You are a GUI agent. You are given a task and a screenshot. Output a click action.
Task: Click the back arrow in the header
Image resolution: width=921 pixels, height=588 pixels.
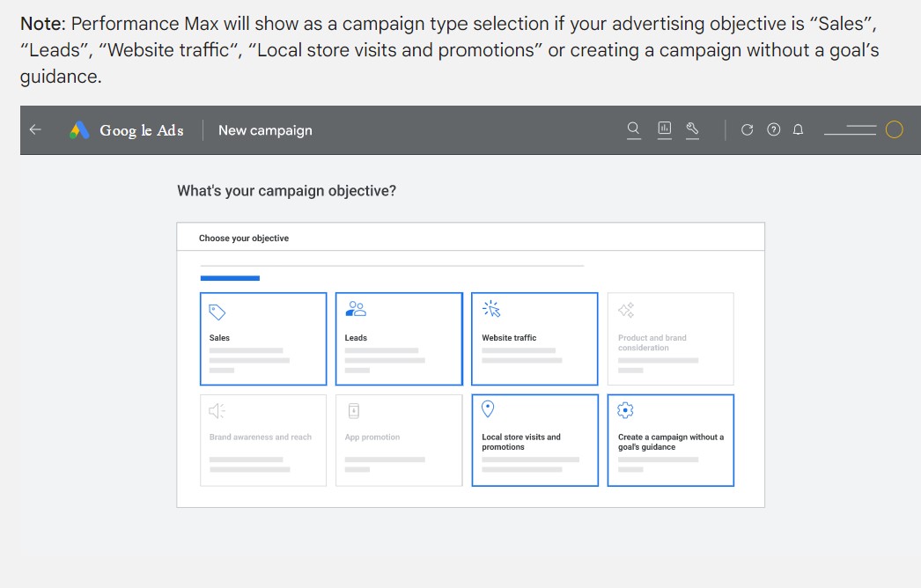coord(35,130)
